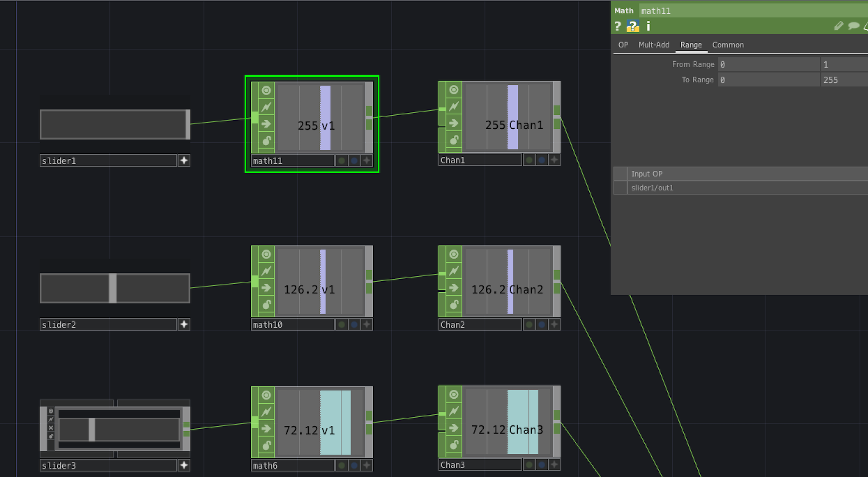Image resolution: width=868 pixels, height=477 pixels.
Task: Open the node help with the question mark icon
Action: tap(618, 26)
